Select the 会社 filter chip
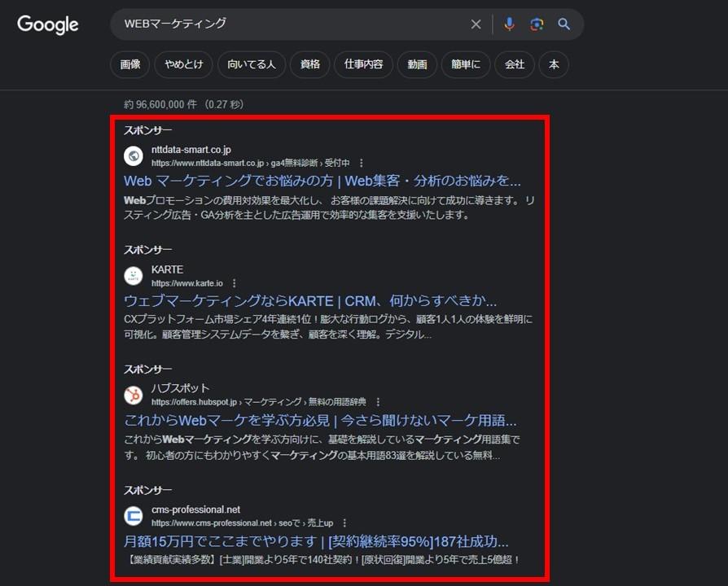The height and width of the screenshot is (586, 728). click(515, 64)
